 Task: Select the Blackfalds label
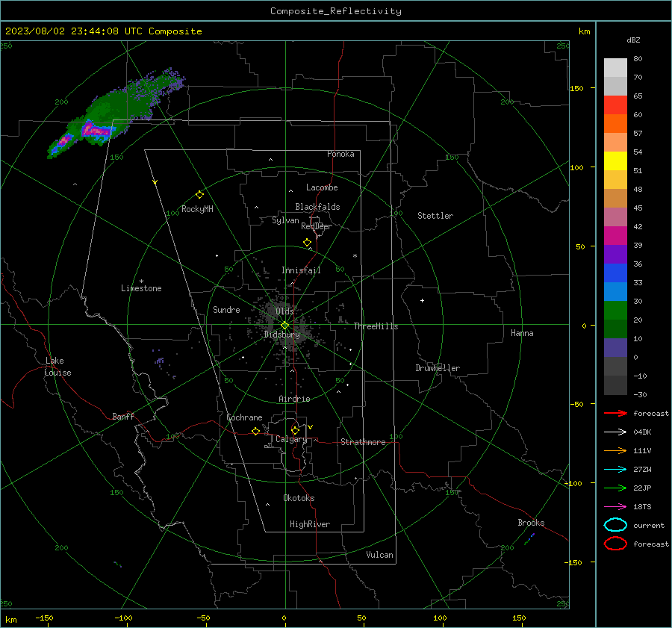pos(317,207)
